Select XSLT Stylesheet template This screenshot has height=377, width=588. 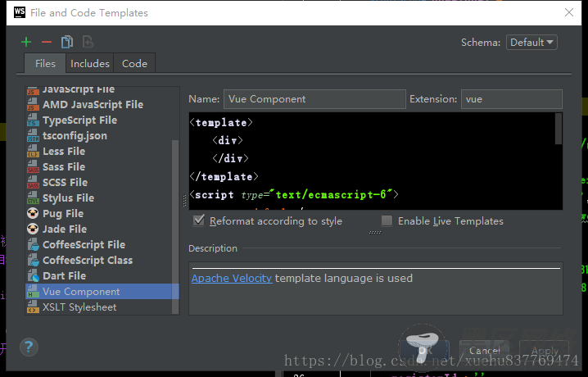(x=102, y=307)
